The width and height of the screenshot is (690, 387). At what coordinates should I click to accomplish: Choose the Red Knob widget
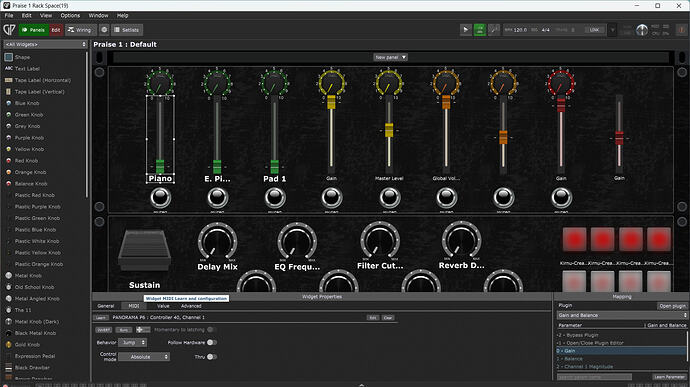pos(22,161)
